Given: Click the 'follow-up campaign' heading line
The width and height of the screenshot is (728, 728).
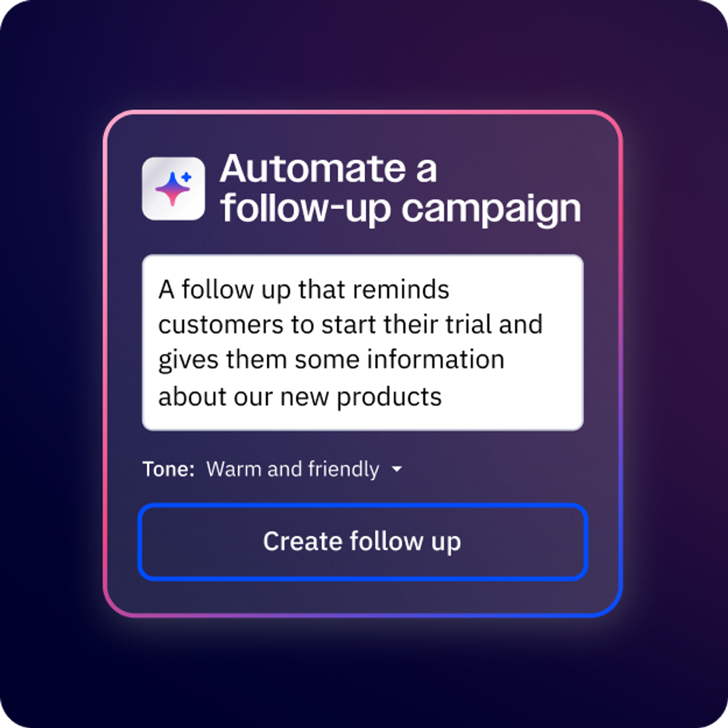Looking at the screenshot, I should pos(400,208).
